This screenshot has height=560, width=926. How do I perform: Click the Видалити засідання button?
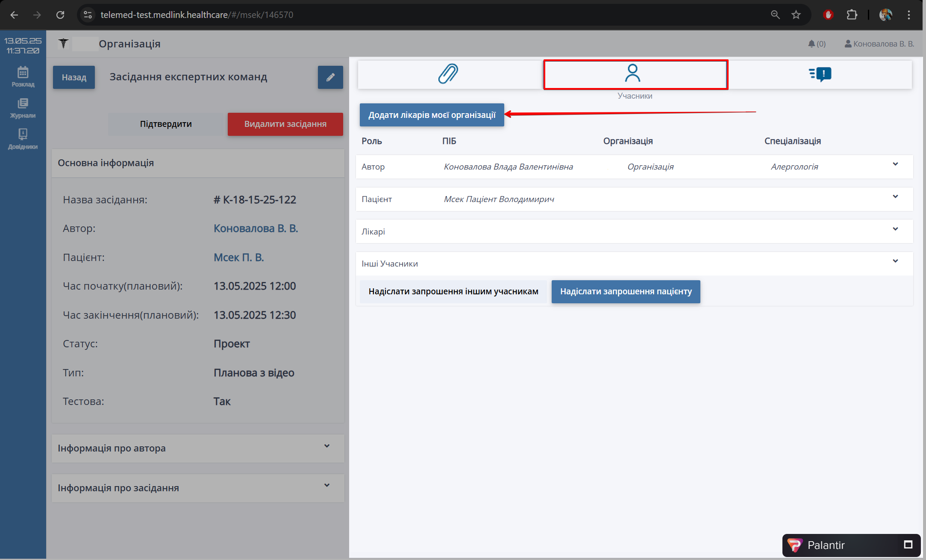tap(285, 124)
